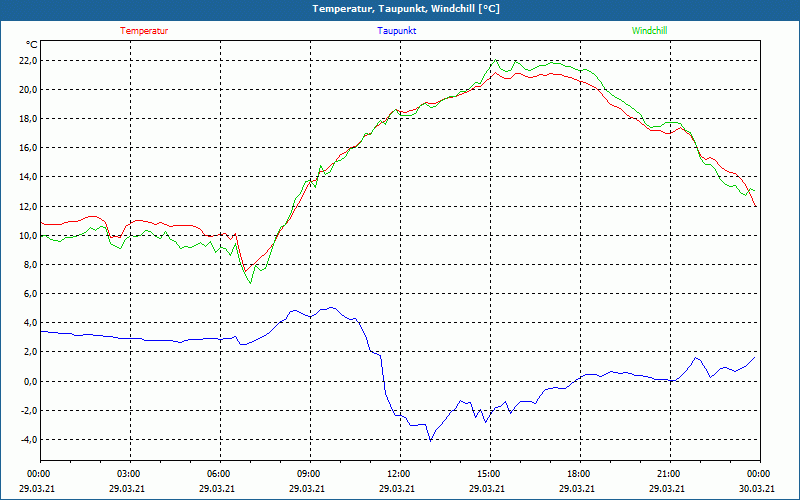Click the 14,0 y-axis value
800x500 pixels.
(28, 177)
